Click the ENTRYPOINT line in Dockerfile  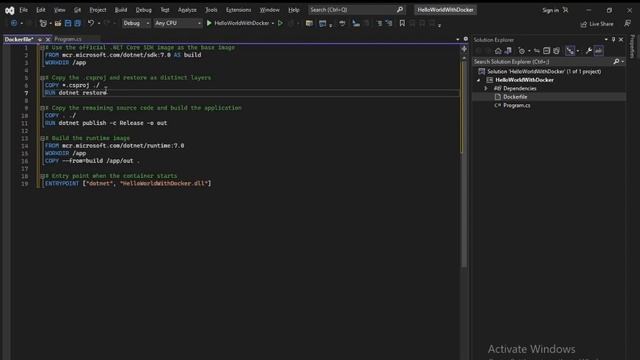tap(128, 184)
